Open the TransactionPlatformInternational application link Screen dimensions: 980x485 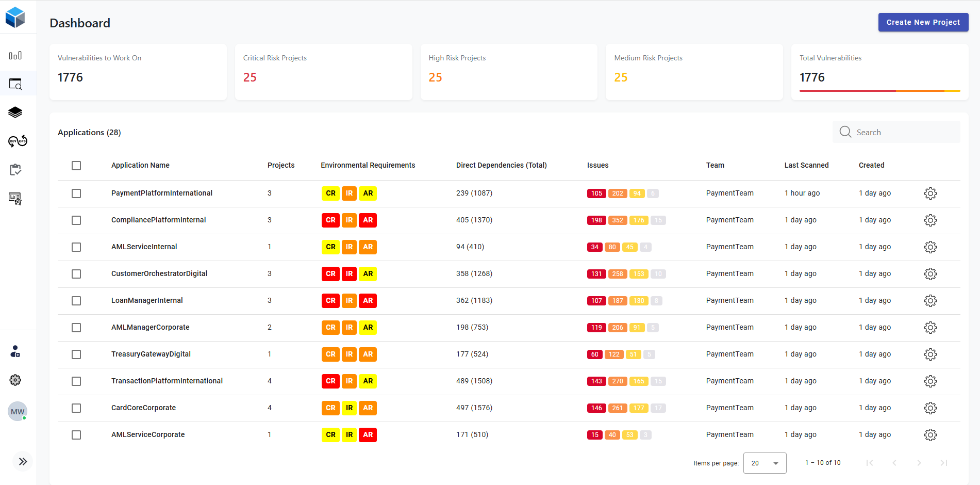coord(167,381)
